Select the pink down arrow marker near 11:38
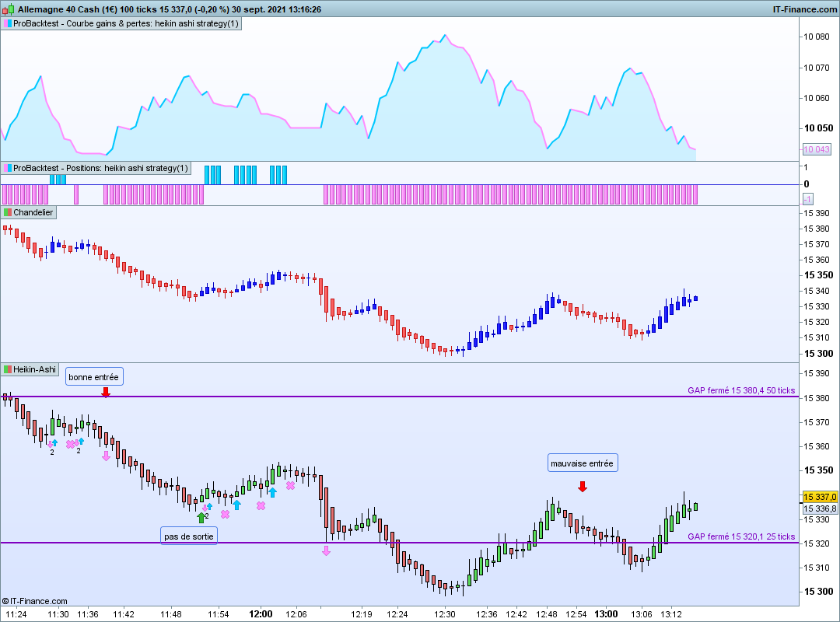Screen dimensions: 840x622 [x=106, y=456]
